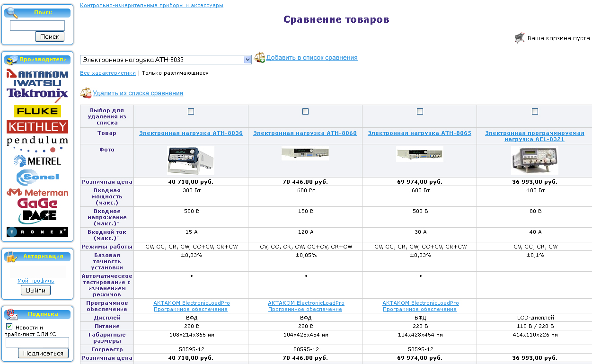
Task: Click the AEL-8321 product photo
Action: [x=535, y=160]
